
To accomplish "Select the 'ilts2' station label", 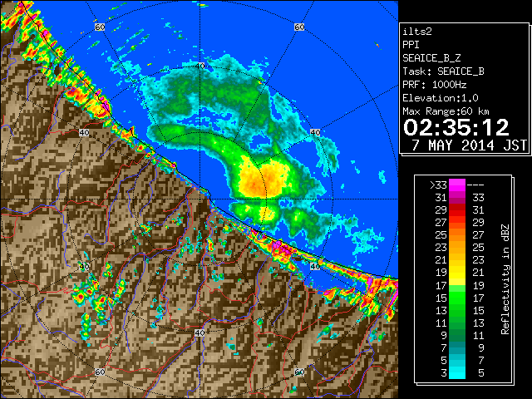I will (417, 32).
